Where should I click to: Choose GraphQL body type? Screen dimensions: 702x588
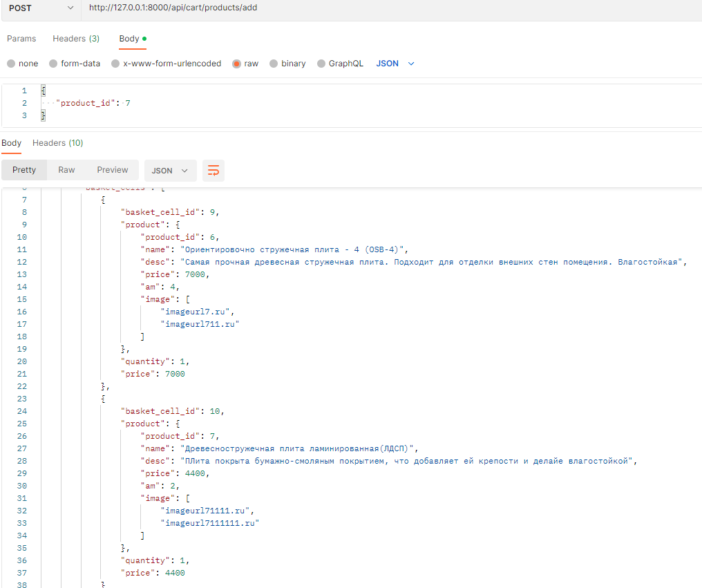pos(321,64)
